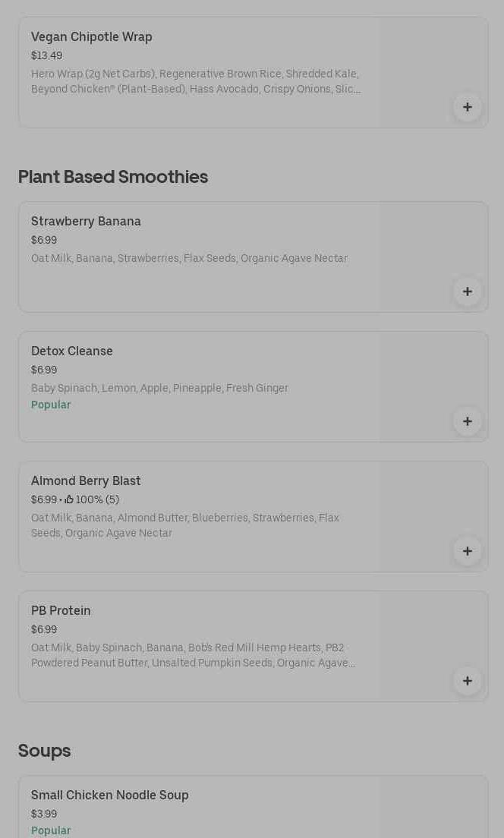The image size is (504, 838).
Task: Click the $6.99 price of Strawberry Banana
Action: (44, 240)
